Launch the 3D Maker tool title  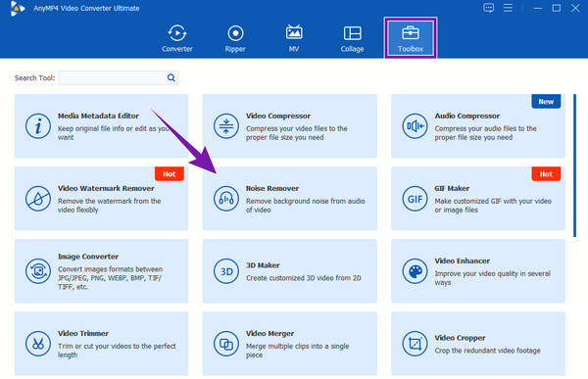[263, 265]
